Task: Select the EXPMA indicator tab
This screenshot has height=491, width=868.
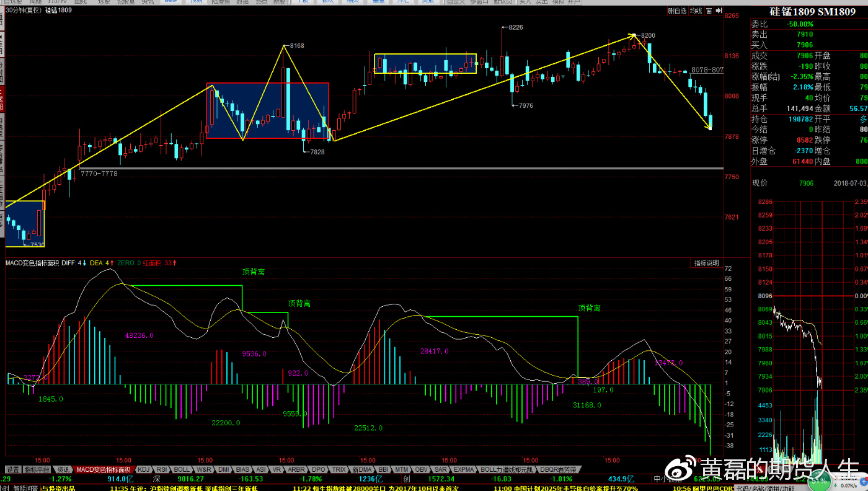Action: 464,469
